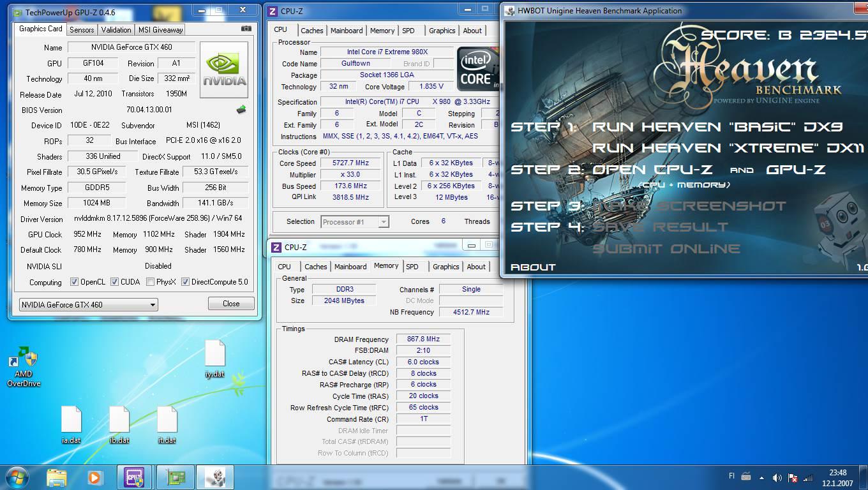Open About tab in lower CPU-Z

pos(476,267)
